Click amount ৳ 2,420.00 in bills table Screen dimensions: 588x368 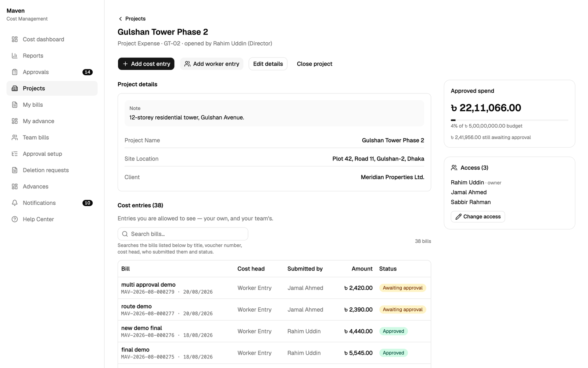click(358, 288)
